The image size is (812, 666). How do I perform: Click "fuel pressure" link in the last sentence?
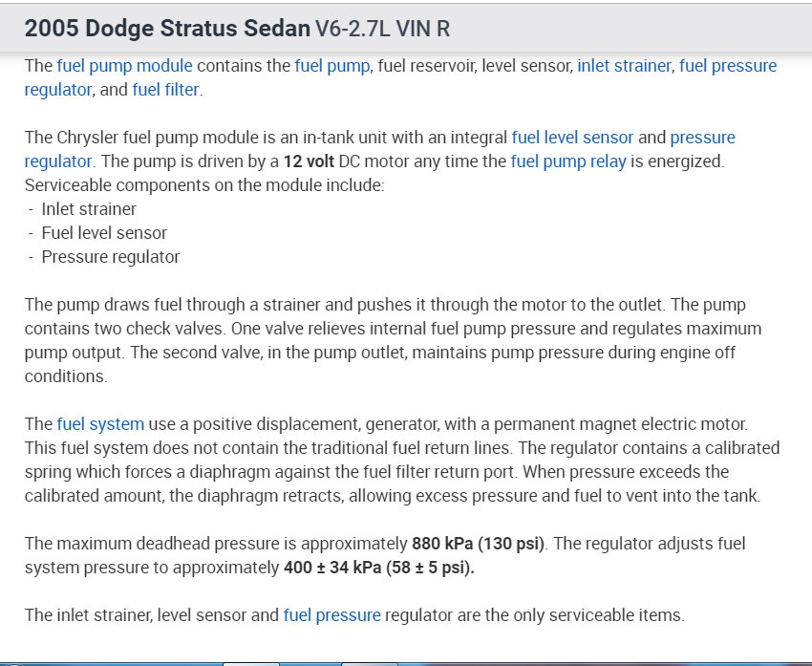[x=331, y=615]
